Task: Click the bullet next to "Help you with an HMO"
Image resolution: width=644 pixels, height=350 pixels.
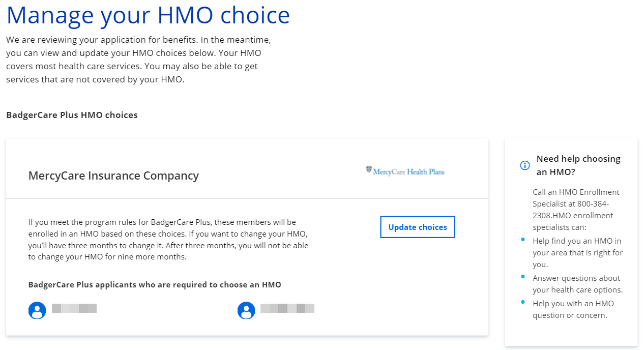Action: 522,302
